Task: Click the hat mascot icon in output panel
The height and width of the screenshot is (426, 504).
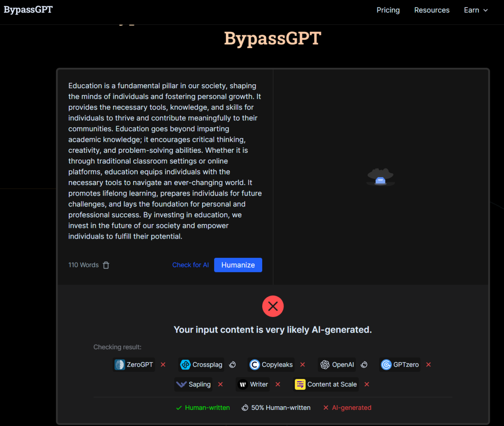Action: (380, 177)
